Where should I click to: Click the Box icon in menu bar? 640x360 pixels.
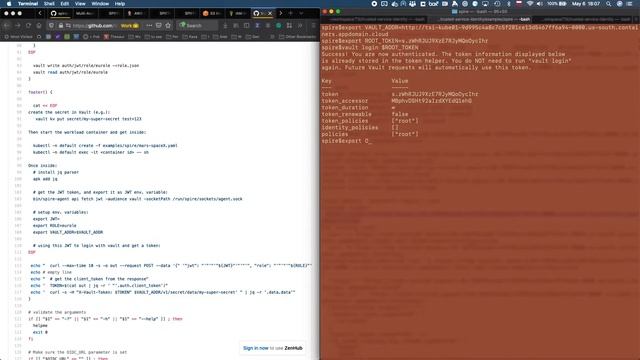[x=433, y=4]
